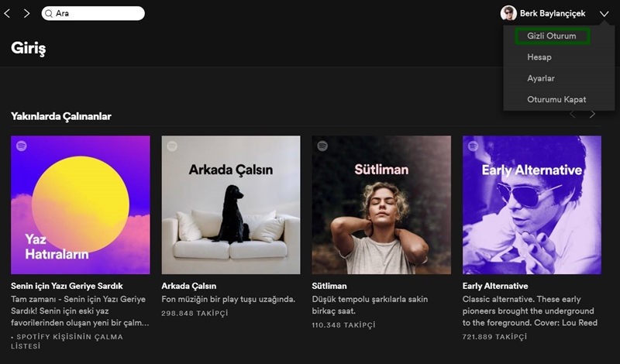Click the 298.848 TAKİPÇİ follower count

[x=195, y=314]
